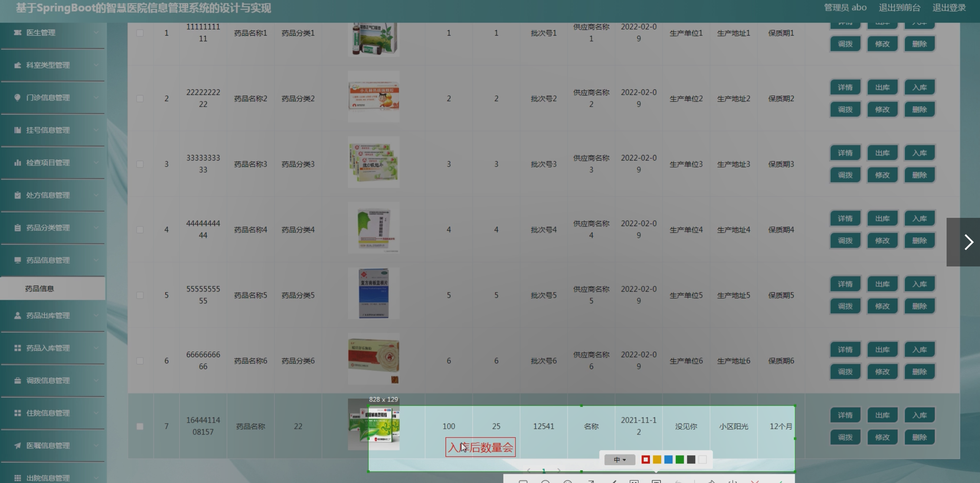The image size is (980, 483).
Task: Expand the 挂号信息管理 chevron
Action: click(96, 130)
